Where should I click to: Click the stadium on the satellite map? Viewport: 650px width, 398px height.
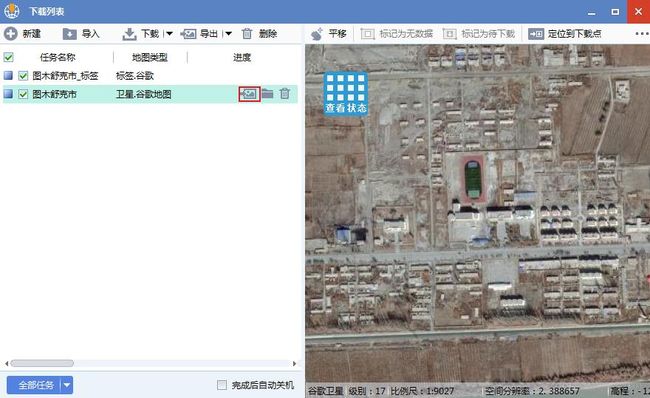pyautogui.click(x=473, y=179)
